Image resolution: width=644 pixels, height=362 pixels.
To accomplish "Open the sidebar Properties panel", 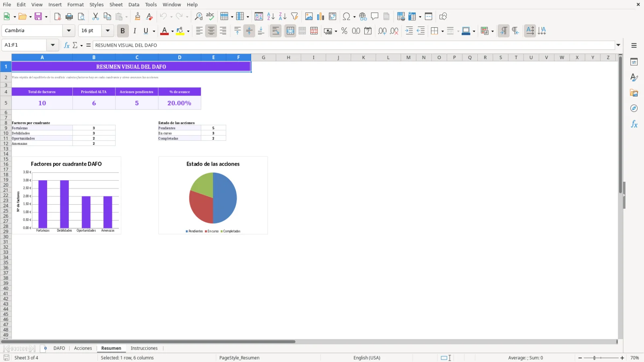I will [x=634, y=62].
